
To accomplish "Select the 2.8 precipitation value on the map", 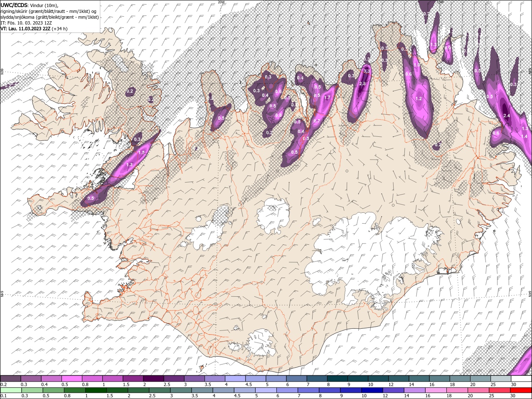I will click(362, 84).
